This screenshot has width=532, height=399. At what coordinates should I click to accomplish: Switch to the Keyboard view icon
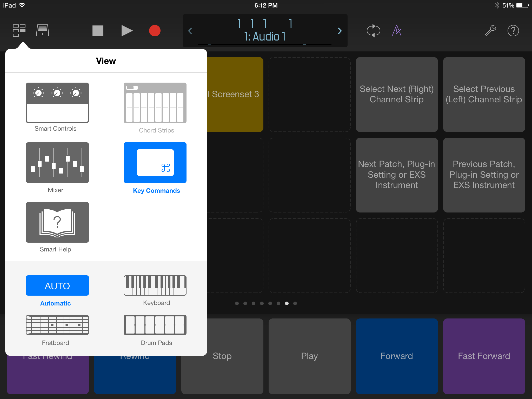155,286
